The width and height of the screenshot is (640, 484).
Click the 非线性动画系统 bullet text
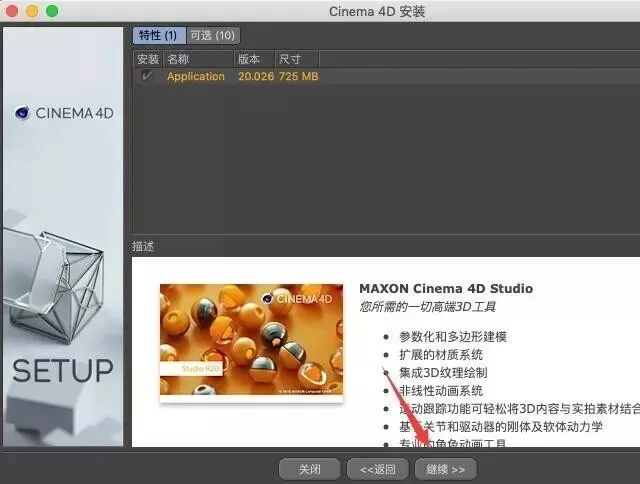coord(441,391)
